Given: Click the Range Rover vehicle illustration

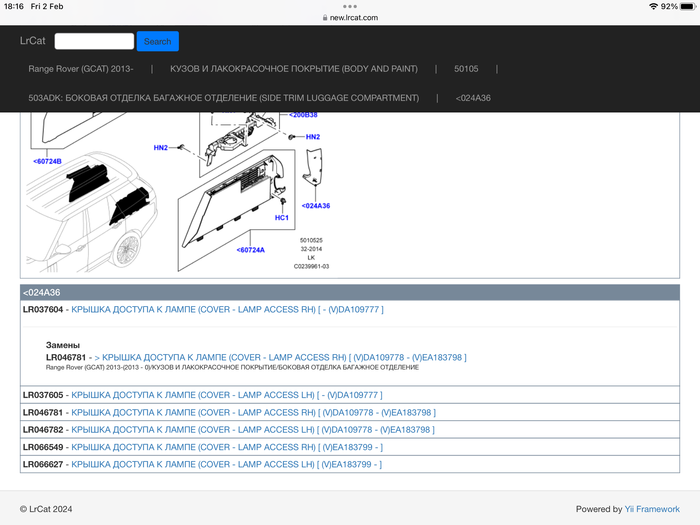Looking at the screenshot, I should pyautogui.click(x=91, y=212).
